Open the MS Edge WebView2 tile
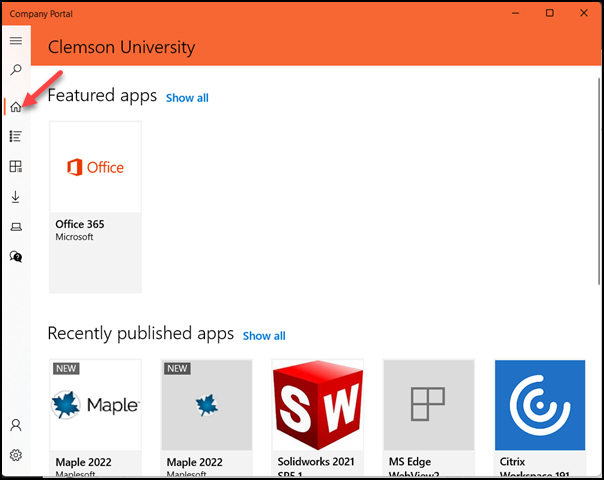The width and height of the screenshot is (604, 480). coord(429,418)
